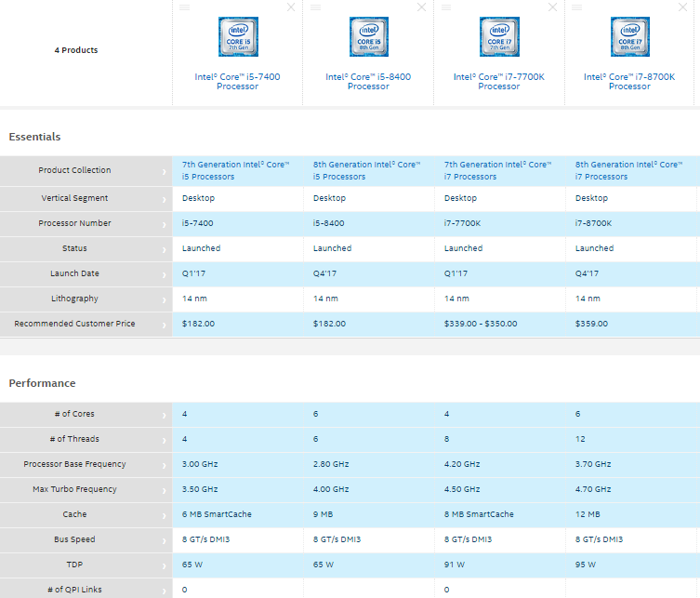Open Intel Core i7-8700K Processor link
Image resolution: width=700 pixels, height=598 pixels.
(629, 81)
